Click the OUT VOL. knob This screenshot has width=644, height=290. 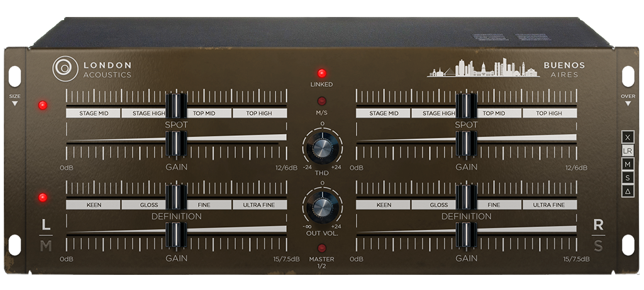[x=322, y=206]
